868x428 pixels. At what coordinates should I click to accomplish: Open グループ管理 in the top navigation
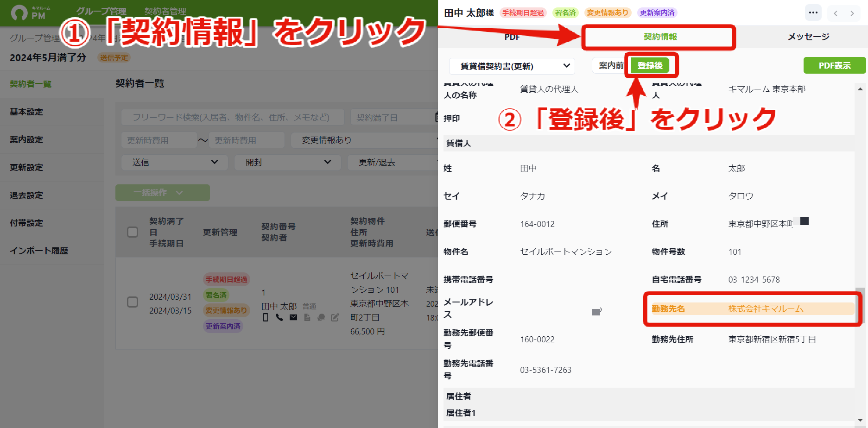click(101, 11)
